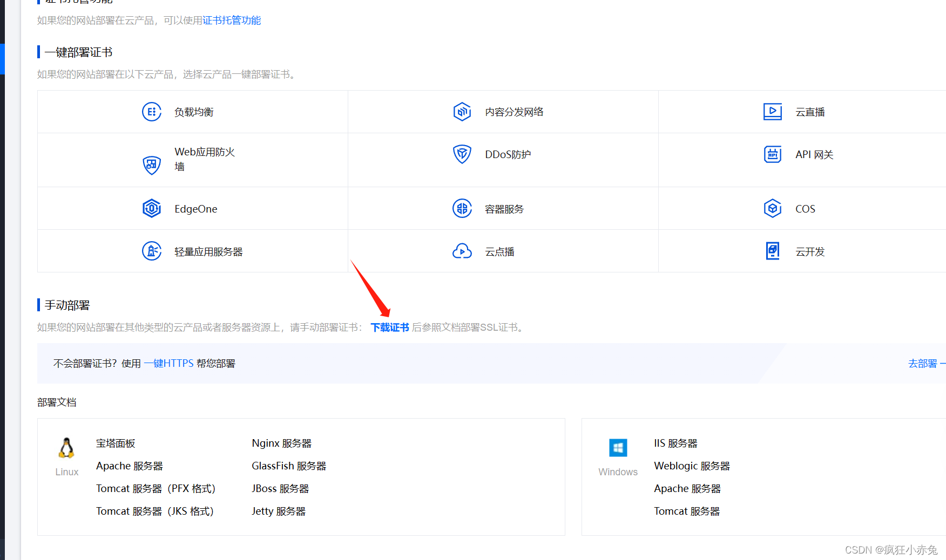Select 云直播 text label
The width and height of the screenshot is (946, 560).
(810, 112)
